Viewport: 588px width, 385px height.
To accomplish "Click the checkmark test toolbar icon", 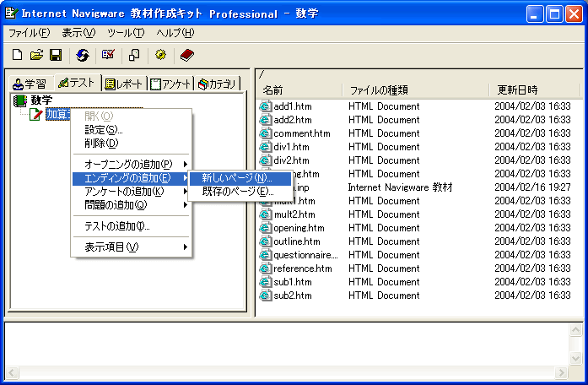I will pyautogui.click(x=108, y=55).
